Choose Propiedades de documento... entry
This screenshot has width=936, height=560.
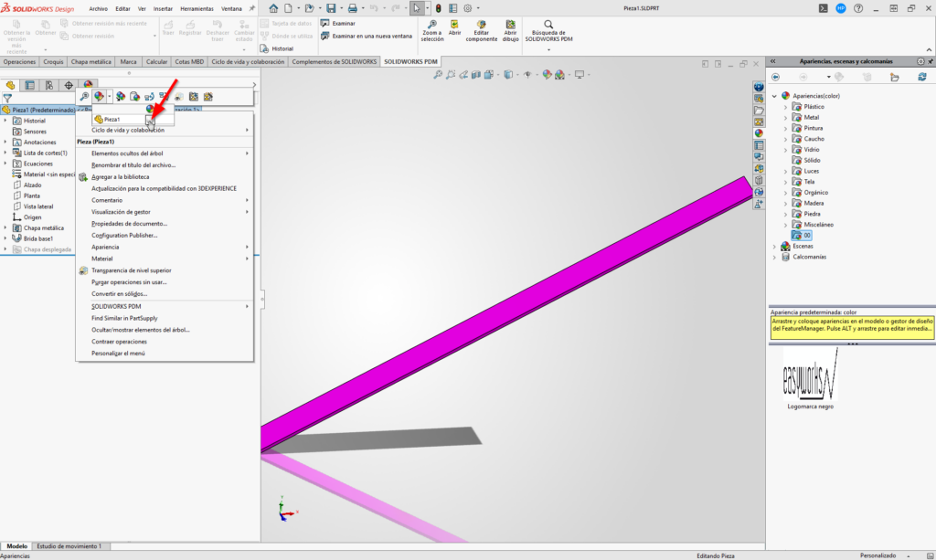(129, 224)
